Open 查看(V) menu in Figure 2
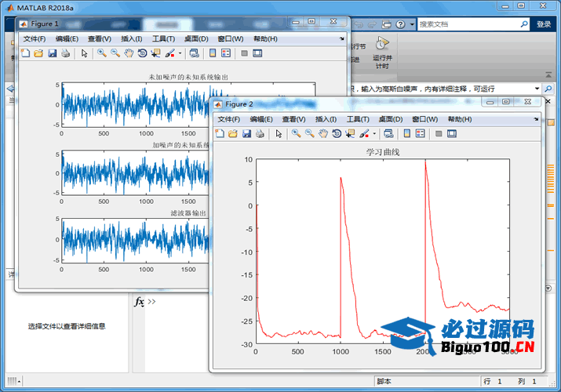The image size is (561, 392). point(293,119)
